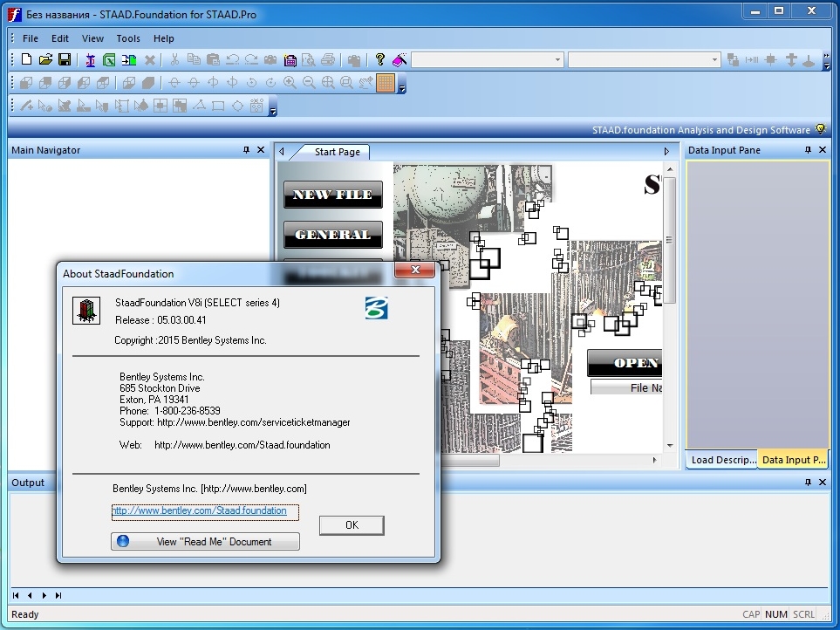
Task: Click the green Excel import icon
Action: (x=109, y=60)
